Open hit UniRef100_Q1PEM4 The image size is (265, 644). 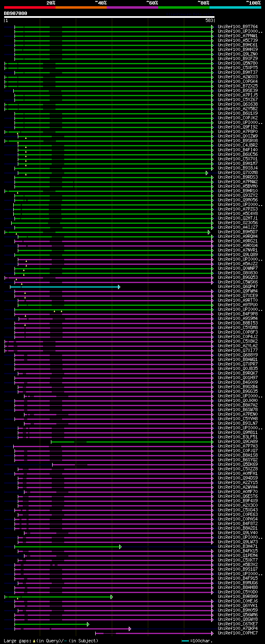click(x=238, y=556)
